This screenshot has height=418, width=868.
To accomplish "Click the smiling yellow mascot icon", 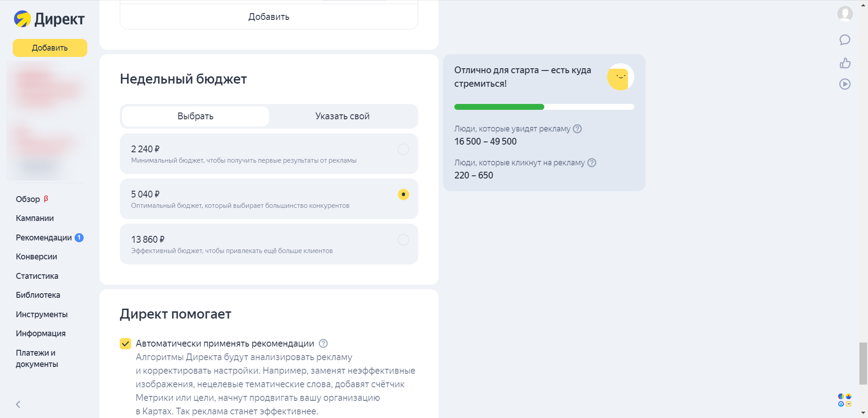I will tap(620, 77).
